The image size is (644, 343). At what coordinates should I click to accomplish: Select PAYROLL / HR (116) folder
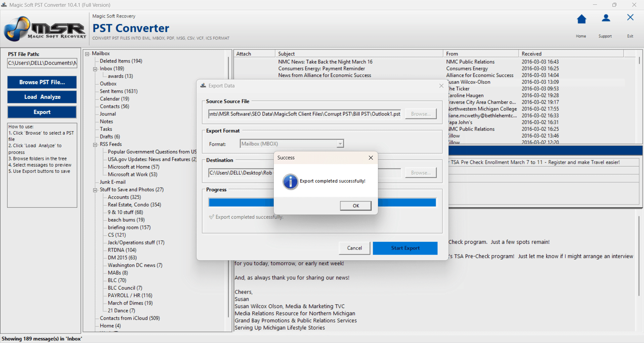[x=130, y=296]
